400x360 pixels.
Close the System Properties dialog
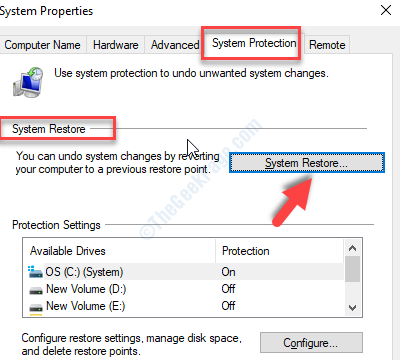pos(386,10)
